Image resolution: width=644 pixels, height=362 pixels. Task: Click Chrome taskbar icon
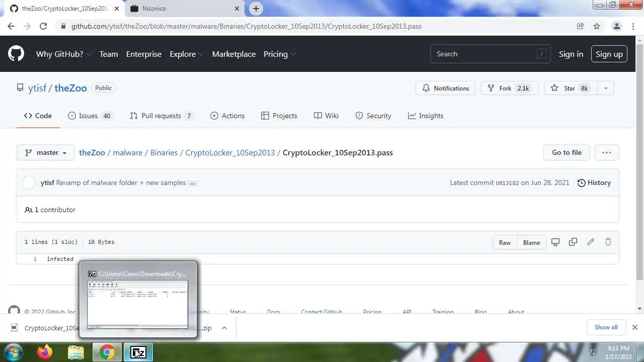pyautogui.click(x=107, y=352)
